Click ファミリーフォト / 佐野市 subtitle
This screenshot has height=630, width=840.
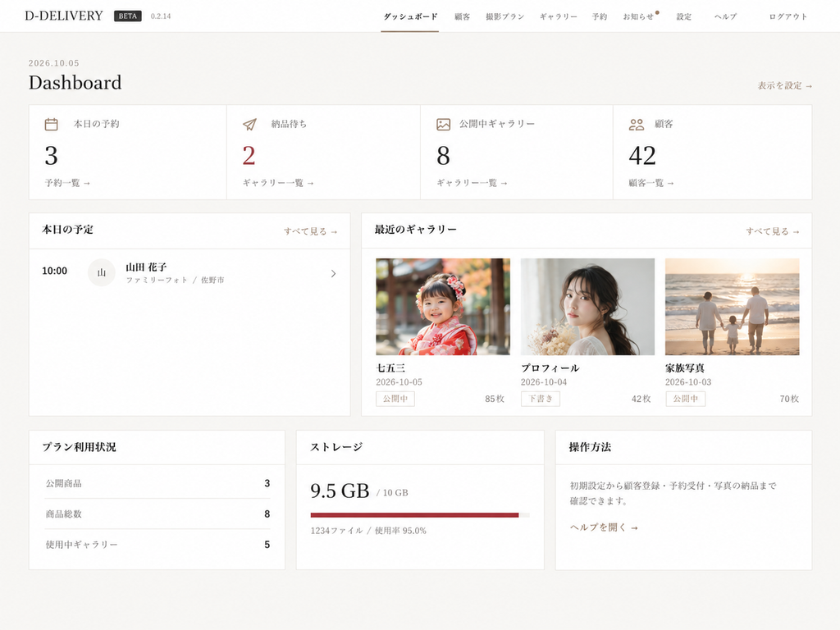point(176,281)
